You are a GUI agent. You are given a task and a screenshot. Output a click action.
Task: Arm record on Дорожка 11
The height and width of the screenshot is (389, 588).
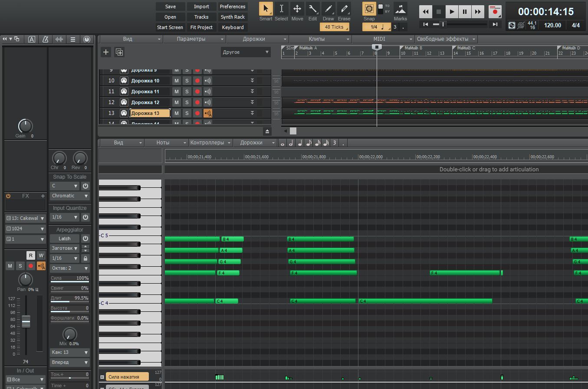[197, 92]
